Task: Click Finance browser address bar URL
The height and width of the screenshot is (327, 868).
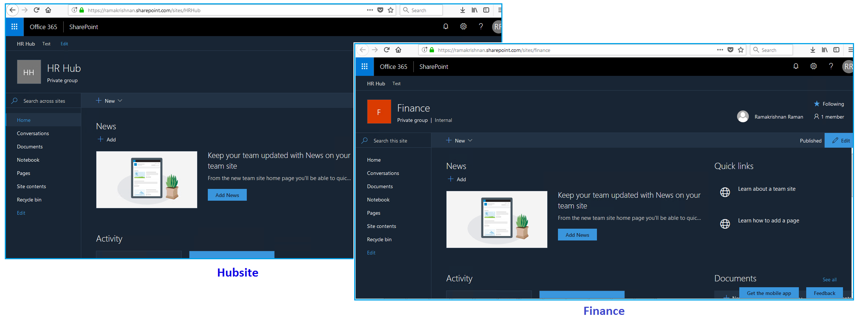Action: click(x=494, y=50)
